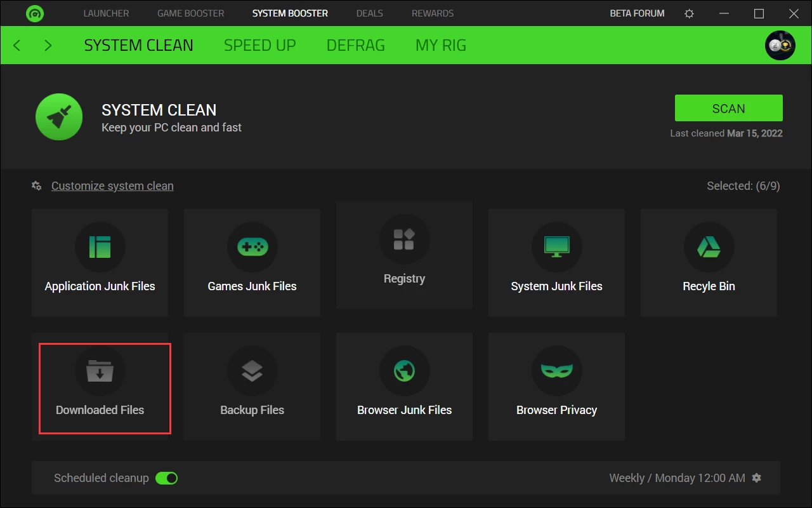Go forward with the right arrow

pyautogui.click(x=48, y=45)
